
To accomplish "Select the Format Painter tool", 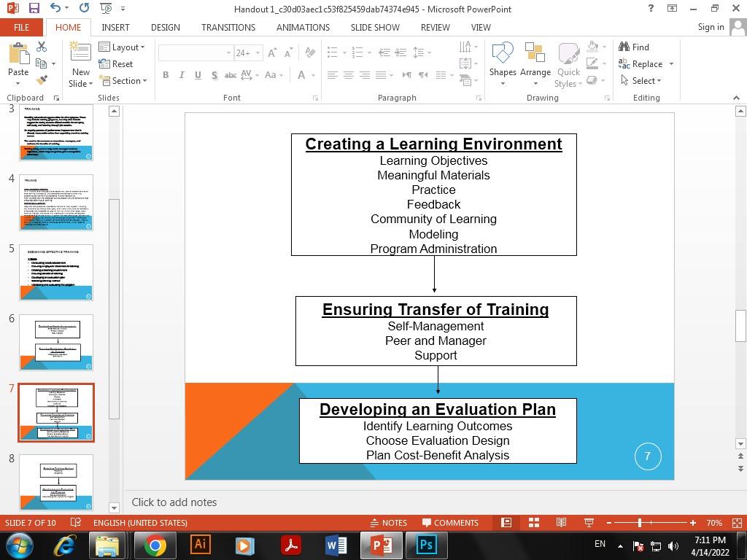I will pyautogui.click(x=42, y=79).
